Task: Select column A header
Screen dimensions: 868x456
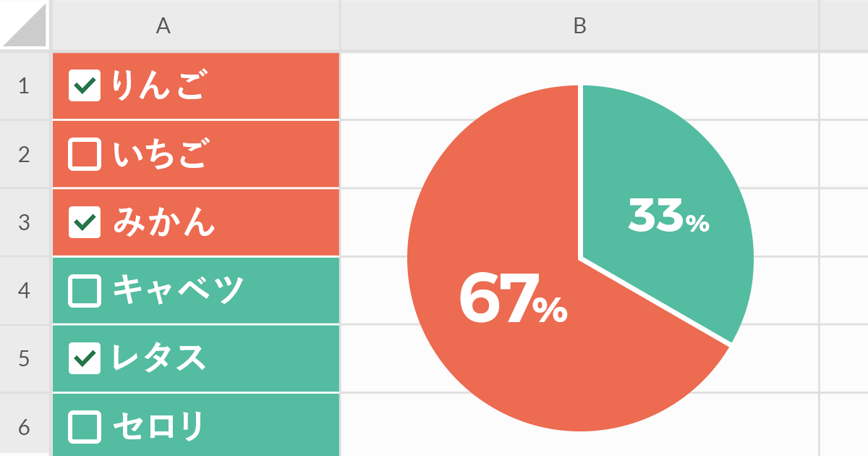Action: coord(163,26)
